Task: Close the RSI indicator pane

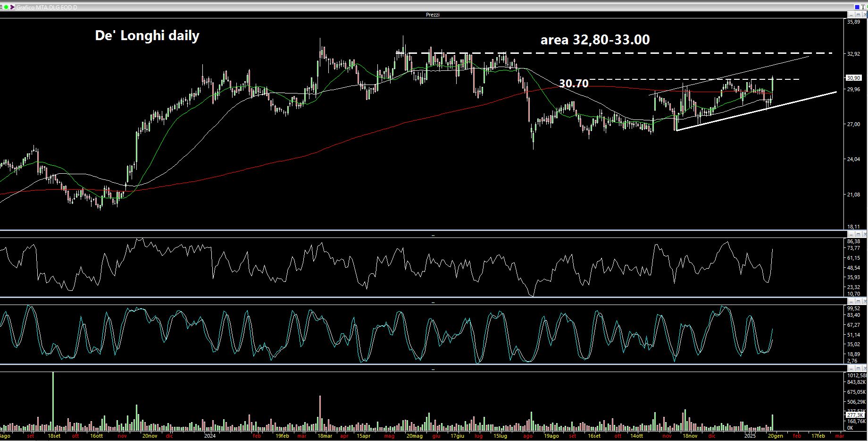Action: point(865,234)
